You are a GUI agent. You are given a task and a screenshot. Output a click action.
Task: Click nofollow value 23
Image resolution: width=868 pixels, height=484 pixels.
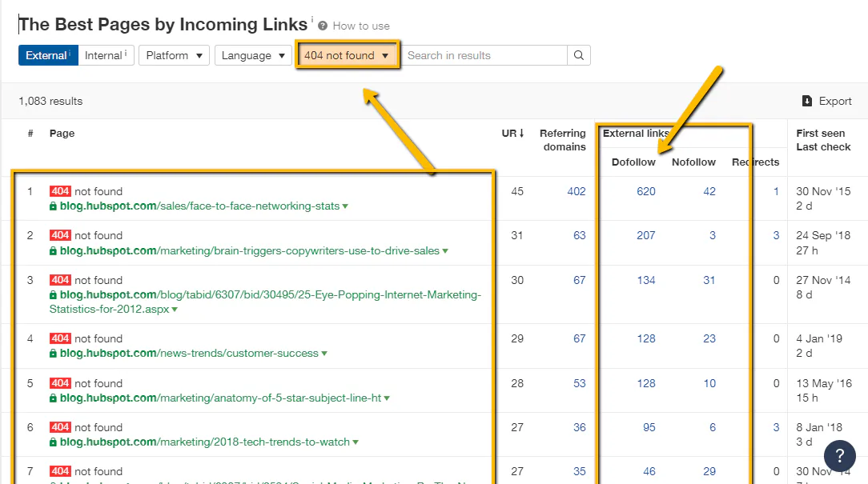coord(709,338)
